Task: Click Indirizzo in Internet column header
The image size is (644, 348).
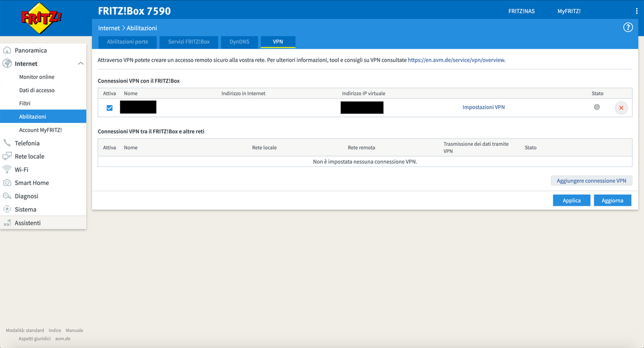Action: tap(243, 93)
